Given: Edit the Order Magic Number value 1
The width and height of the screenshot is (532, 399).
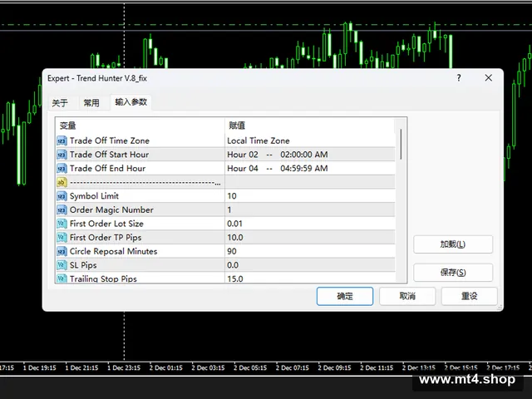Looking at the screenshot, I should (x=310, y=209).
